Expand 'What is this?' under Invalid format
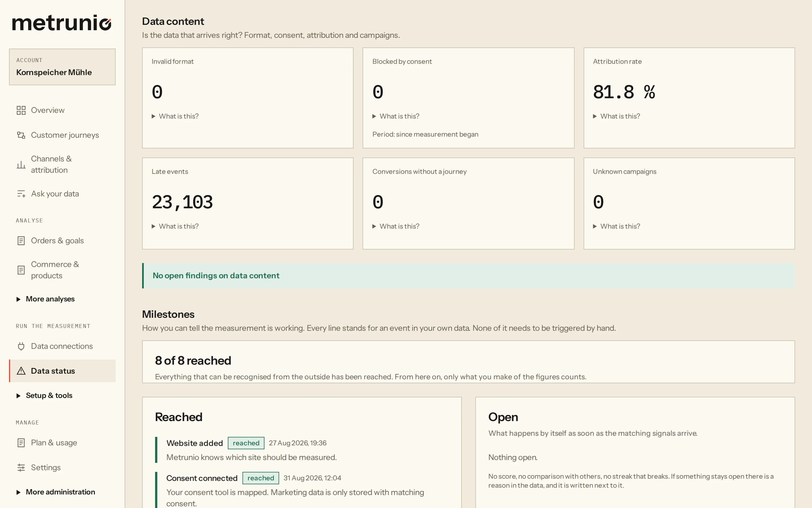Screen dimensions: 812x508 (175, 116)
